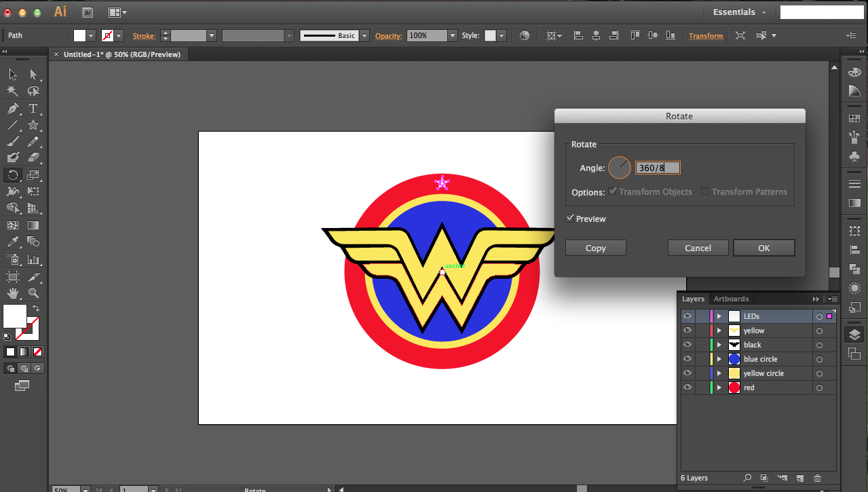Expand the black layer contents
Image resolution: width=868 pixels, height=492 pixels.
click(x=719, y=345)
